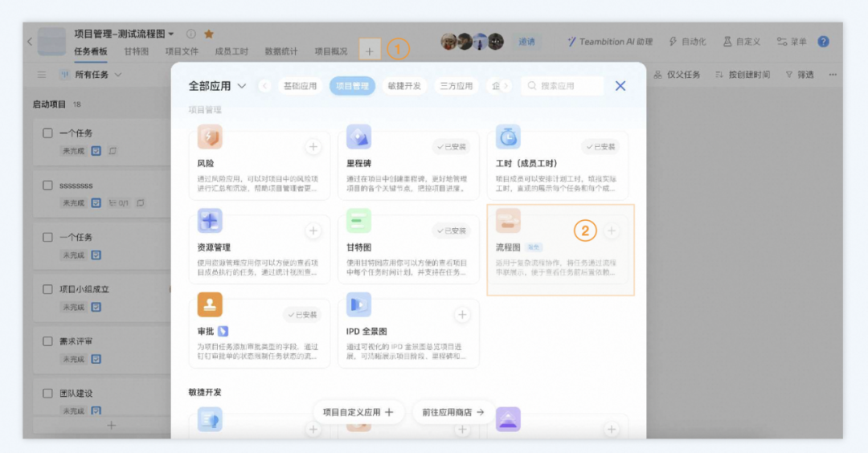Click the 项目自定义应用 button
The height and width of the screenshot is (453, 868).
coord(358,412)
